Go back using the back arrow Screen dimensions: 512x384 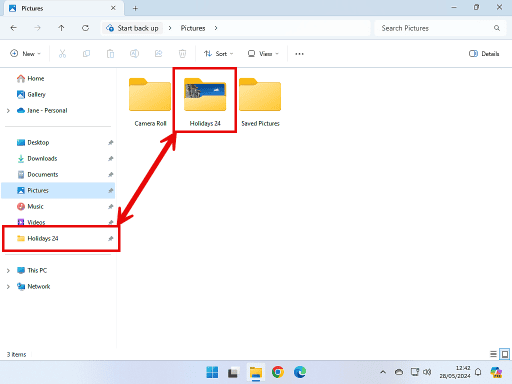point(14,28)
